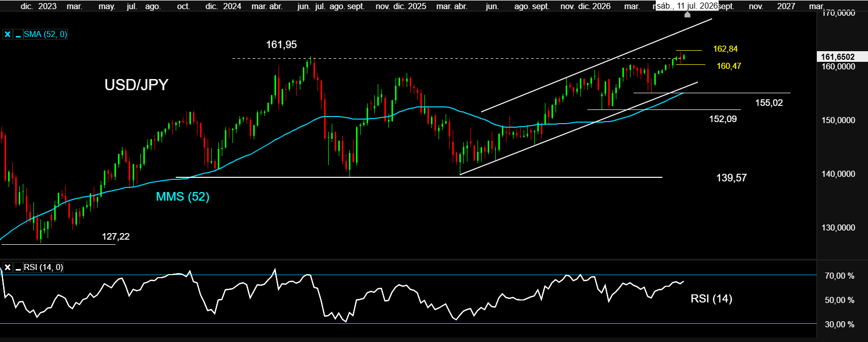
Task: Click the 30,00 % RSI axis label
Action: [839, 324]
